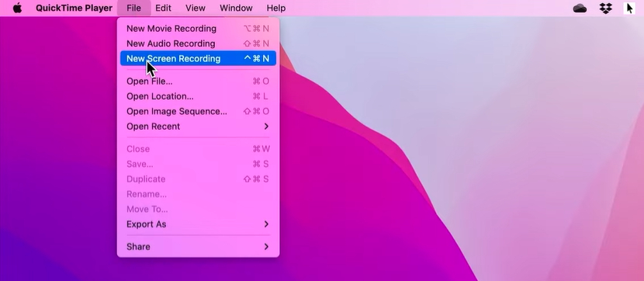
Task: Open the Window menu
Action: (236, 8)
